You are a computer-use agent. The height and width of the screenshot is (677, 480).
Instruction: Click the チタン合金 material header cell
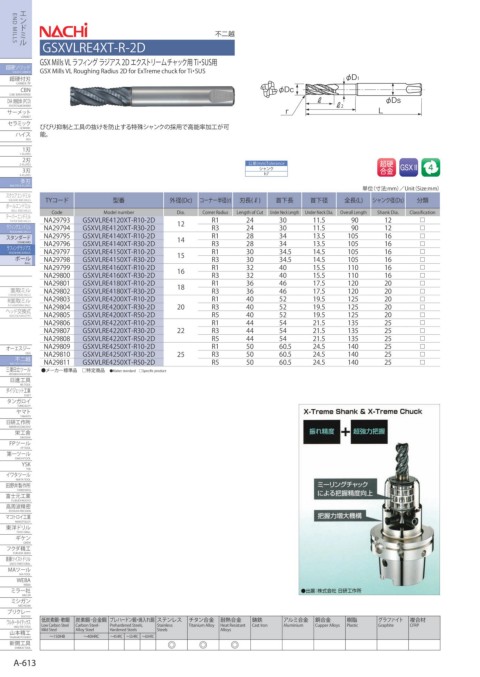tap(203, 625)
